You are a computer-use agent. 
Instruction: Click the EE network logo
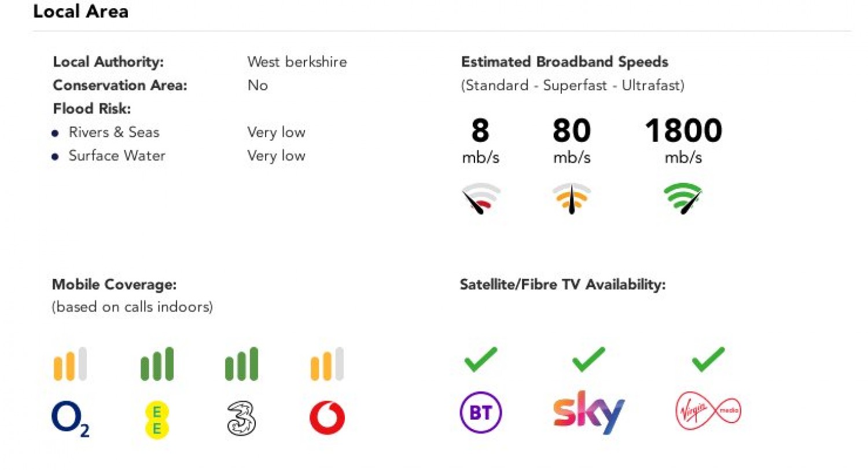(157, 420)
